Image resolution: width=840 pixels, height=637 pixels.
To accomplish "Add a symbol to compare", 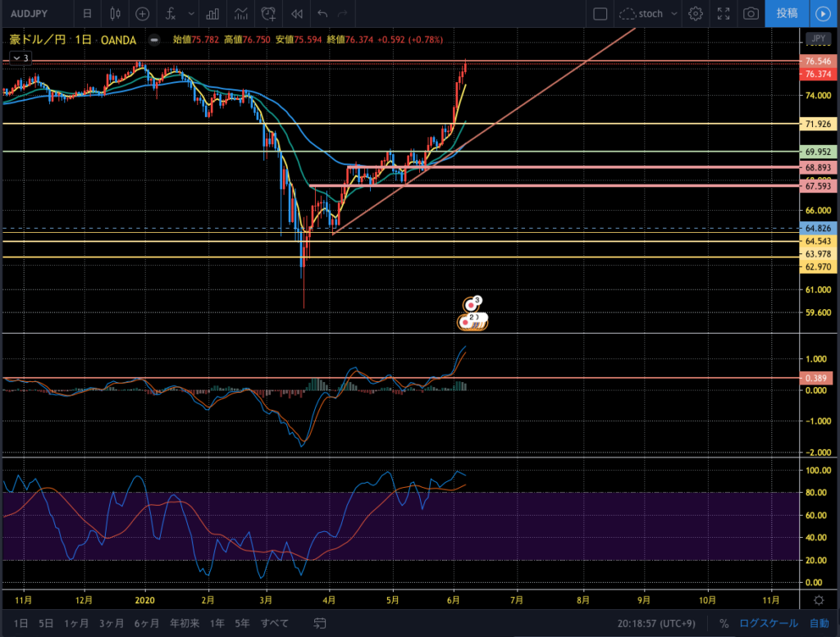I will tap(142, 13).
